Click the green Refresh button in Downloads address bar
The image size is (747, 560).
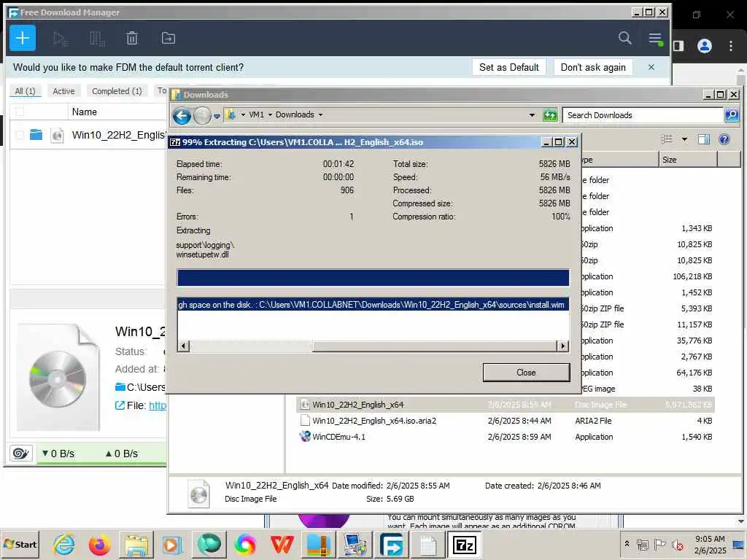[x=550, y=114]
